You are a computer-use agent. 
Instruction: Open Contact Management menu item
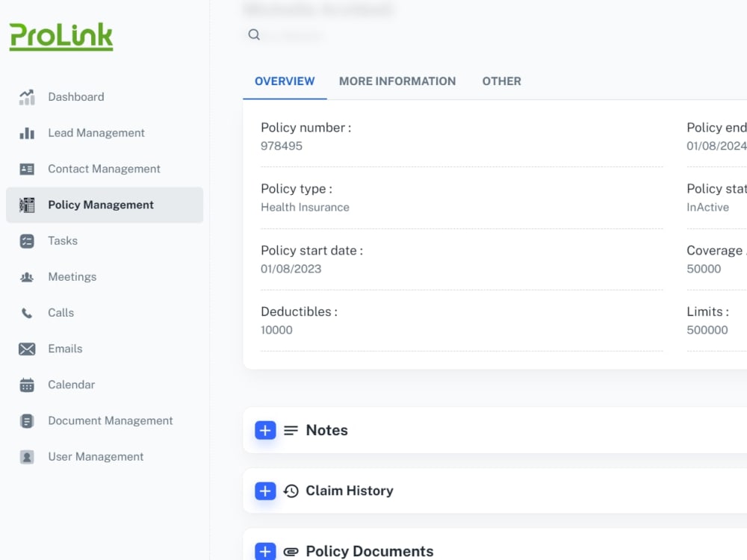point(105,169)
